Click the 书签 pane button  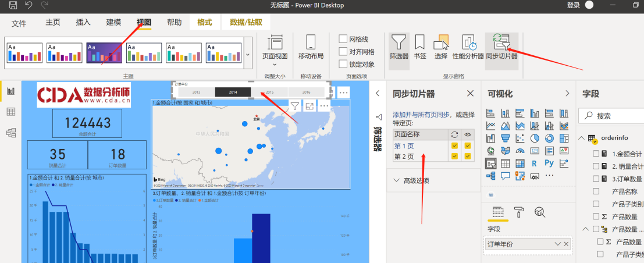point(420,47)
